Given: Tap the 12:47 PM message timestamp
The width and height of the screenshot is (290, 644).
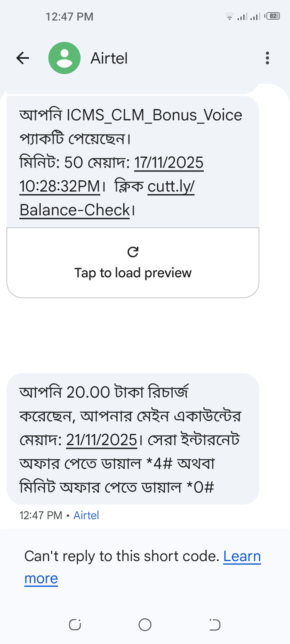Looking at the screenshot, I should click(x=41, y=515).
